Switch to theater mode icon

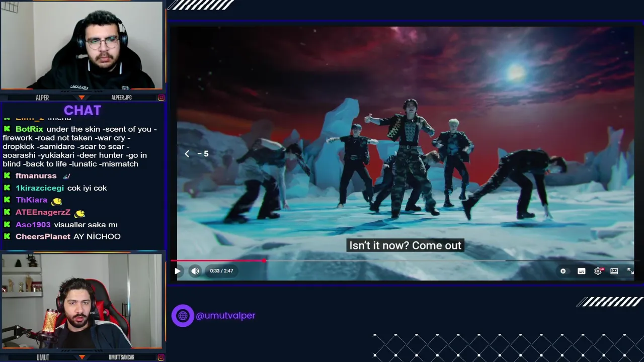pos(614,271)
